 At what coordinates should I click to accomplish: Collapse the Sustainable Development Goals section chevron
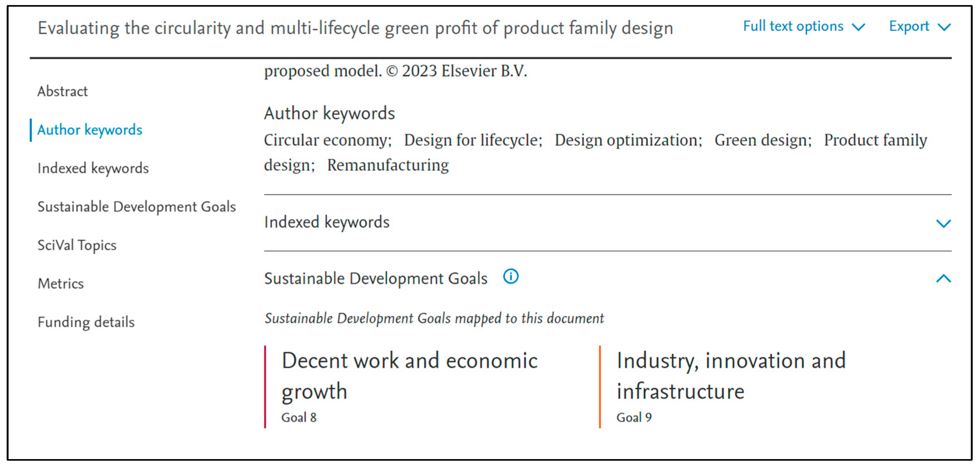pos(943,279)
